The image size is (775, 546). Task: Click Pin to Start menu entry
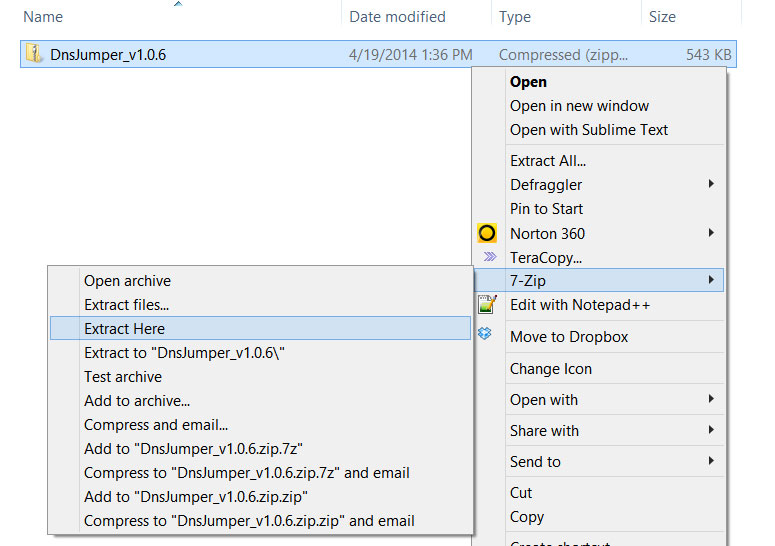pos(546,209)
